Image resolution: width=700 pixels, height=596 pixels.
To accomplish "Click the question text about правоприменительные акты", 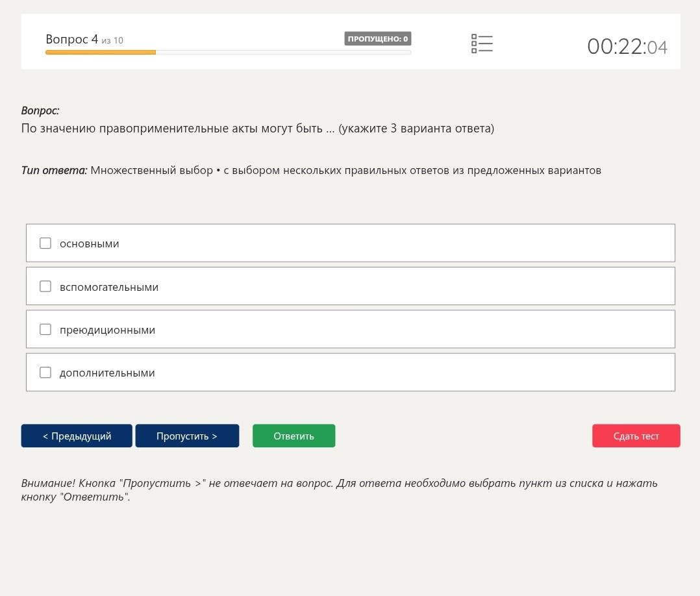I will pyautogui.click(x=258, y=129).
